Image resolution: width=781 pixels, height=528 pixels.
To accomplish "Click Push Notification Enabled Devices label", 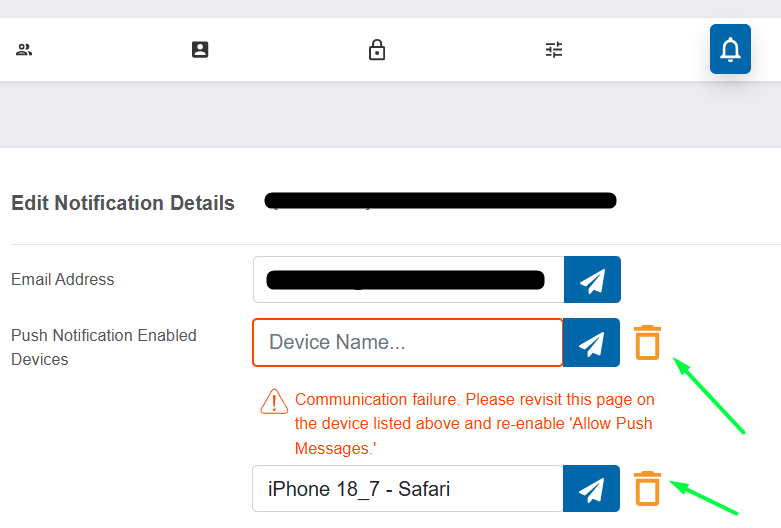I will [104, 347].
